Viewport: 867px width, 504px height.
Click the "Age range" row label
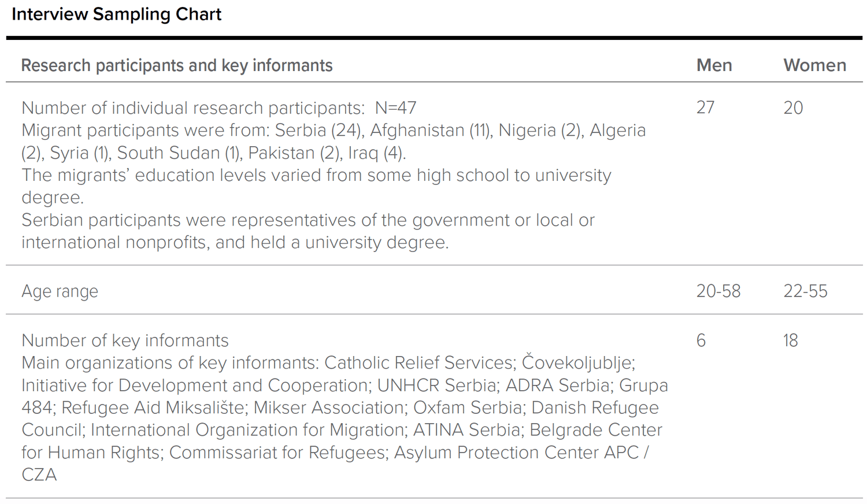(x=60, y=291)
